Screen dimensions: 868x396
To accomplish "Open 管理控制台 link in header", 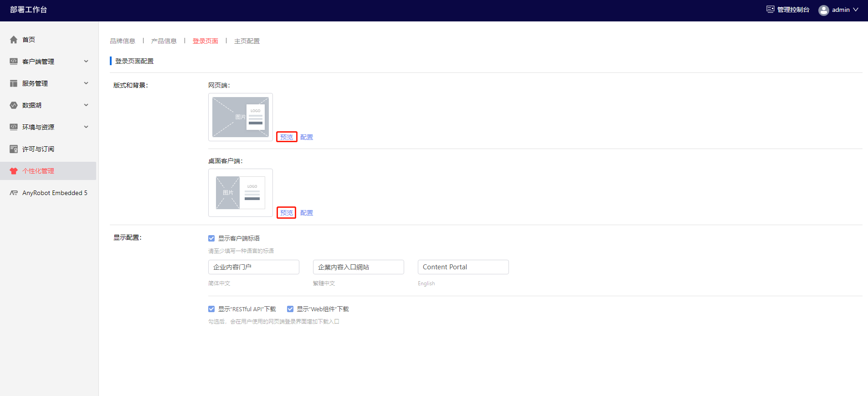I will (793, 10).
